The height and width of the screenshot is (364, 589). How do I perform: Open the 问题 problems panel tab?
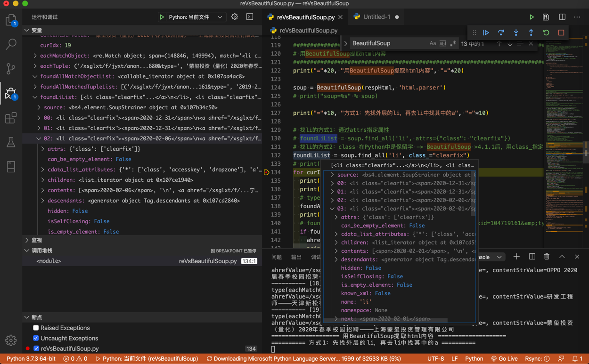point(277,257)
